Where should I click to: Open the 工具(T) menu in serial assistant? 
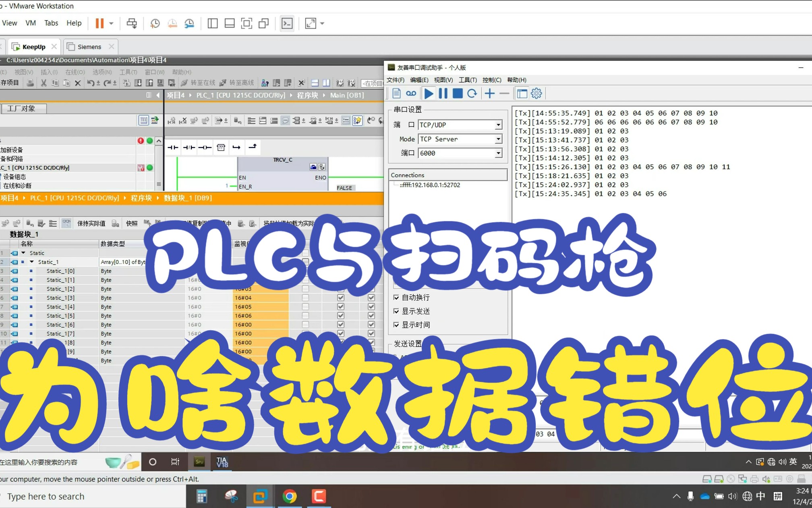(x=467, y=80)
